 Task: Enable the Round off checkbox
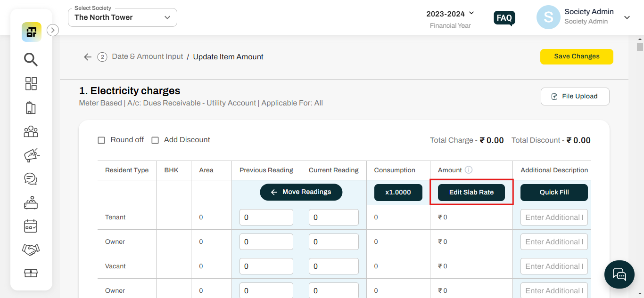[101, 140]
